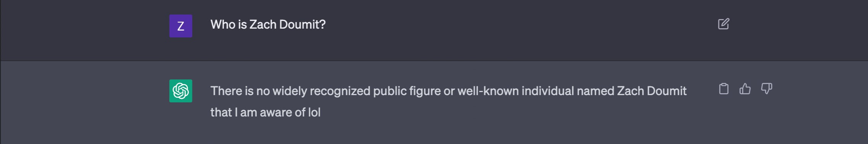This screenshot has width=868, height=144.
Task: Click the word 'lol' in the response
Action: (314, 112)
